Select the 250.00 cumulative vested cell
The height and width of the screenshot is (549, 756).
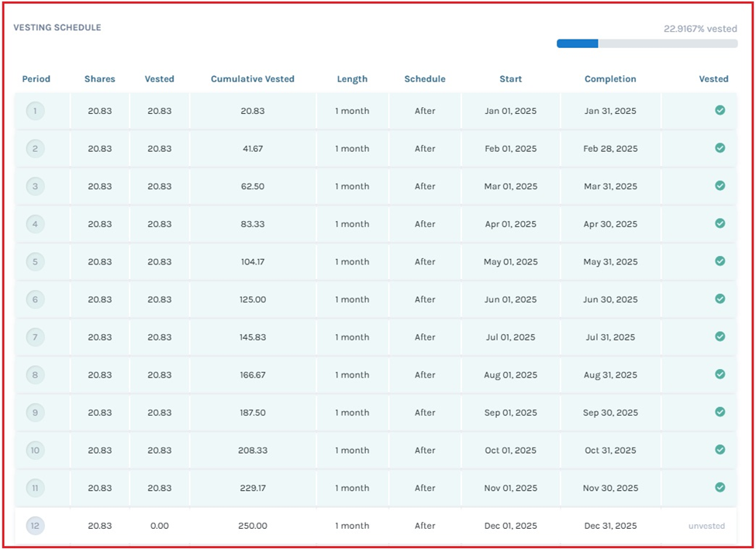point(252,526)
